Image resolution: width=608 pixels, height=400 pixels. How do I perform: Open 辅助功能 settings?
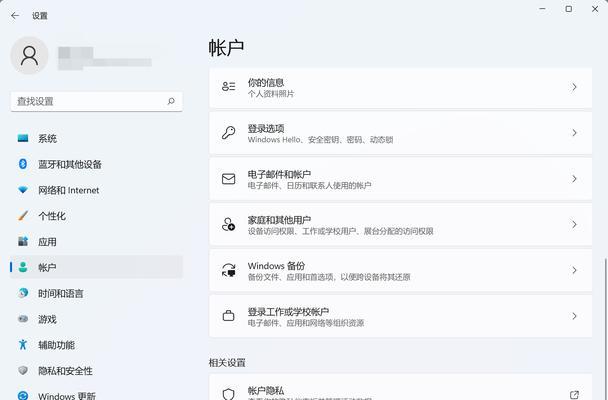coord(96,345)
